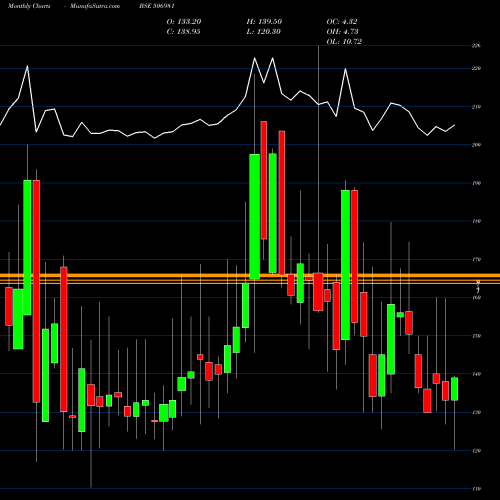Click the low value "L: 120.30"

pos(263,32)
